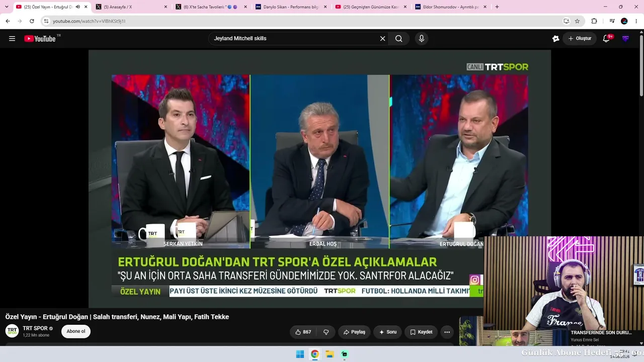The image size is (644, 362).
Task: Click the video title "Özel Yayın - Ertuğrul Doğan"
Action: (117, 317)
